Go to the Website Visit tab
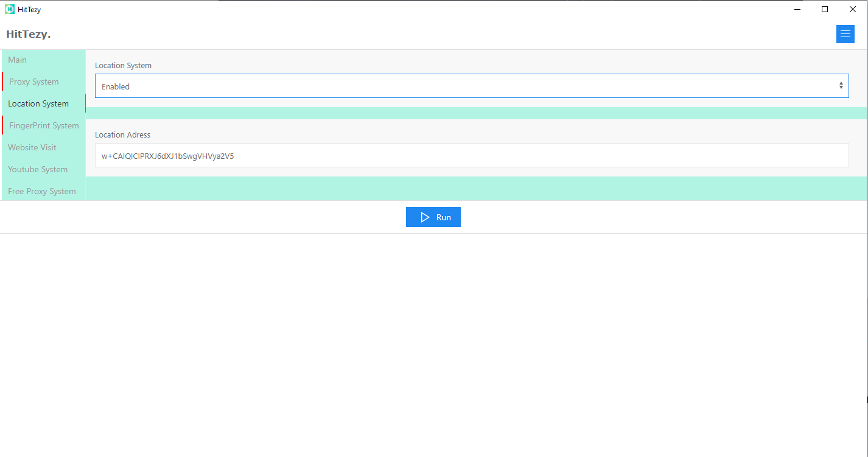Viewport: 868px width, 457px height. pos(43,147)
